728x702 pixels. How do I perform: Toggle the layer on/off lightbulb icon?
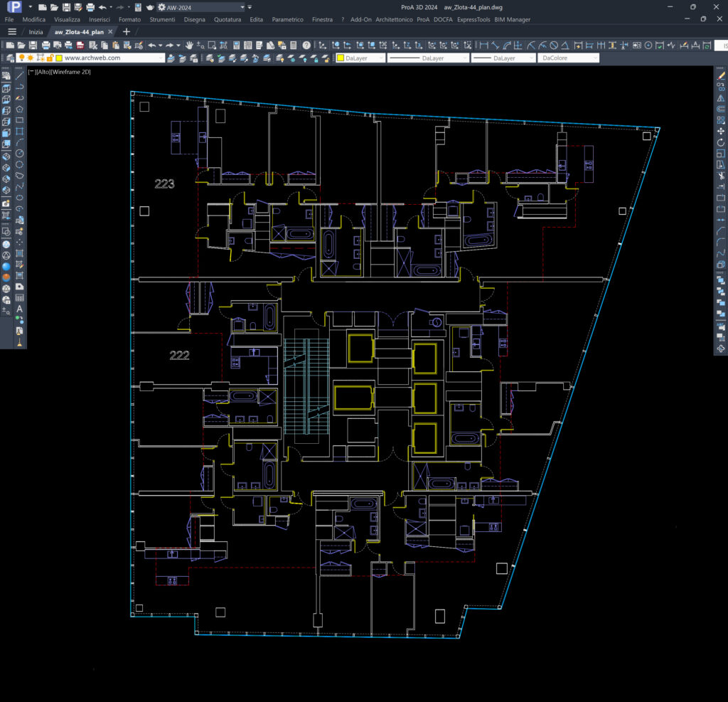(x=21, y=58)
